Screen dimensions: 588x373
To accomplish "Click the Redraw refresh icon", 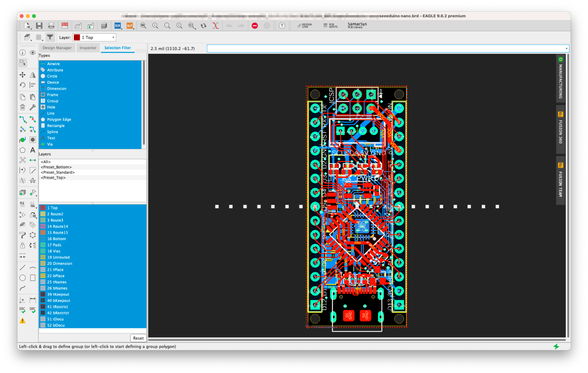I will point(203,26).
